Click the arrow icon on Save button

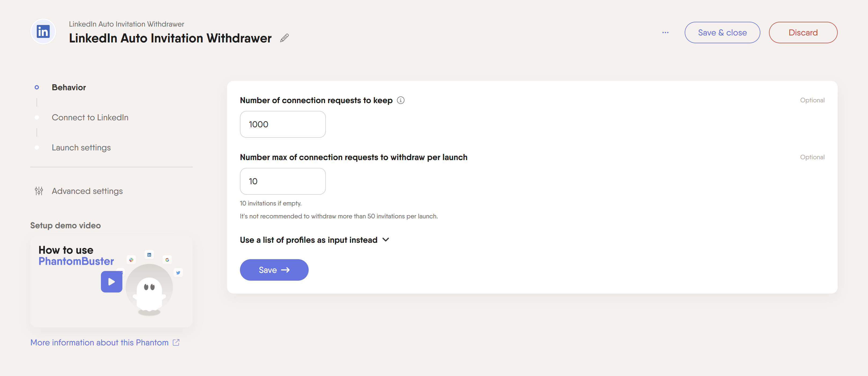(x=285, y=270)
